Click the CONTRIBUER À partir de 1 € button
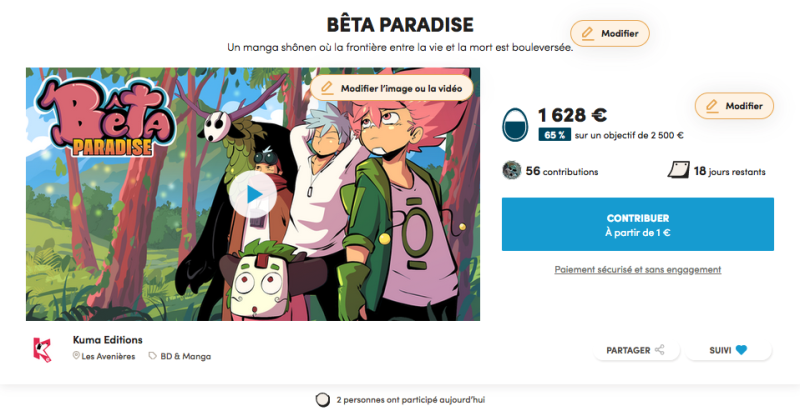 (638, 224)
